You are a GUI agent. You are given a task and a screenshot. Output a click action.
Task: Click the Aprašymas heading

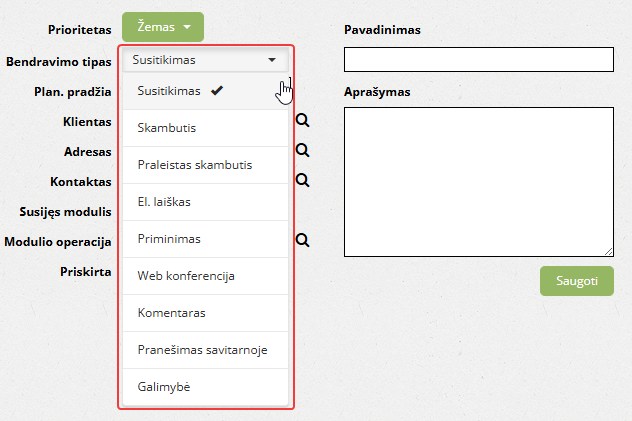pos(377,92)
